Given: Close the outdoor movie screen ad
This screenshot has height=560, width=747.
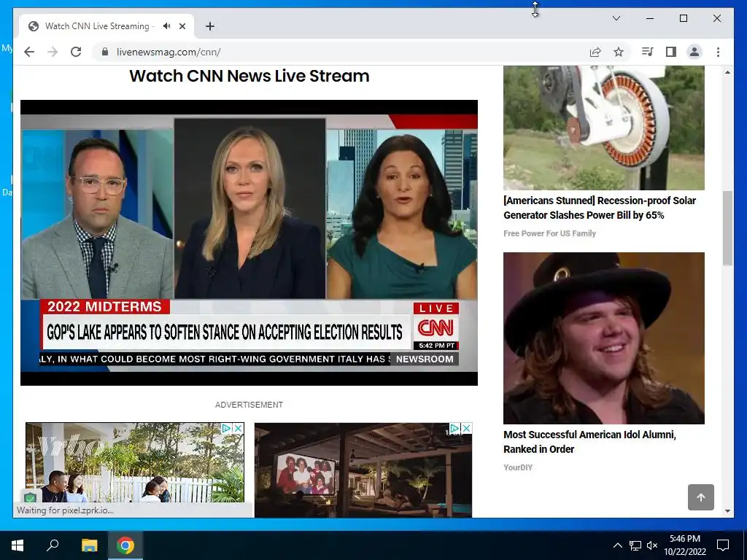Looking at the screenshot, I should 466,428.
